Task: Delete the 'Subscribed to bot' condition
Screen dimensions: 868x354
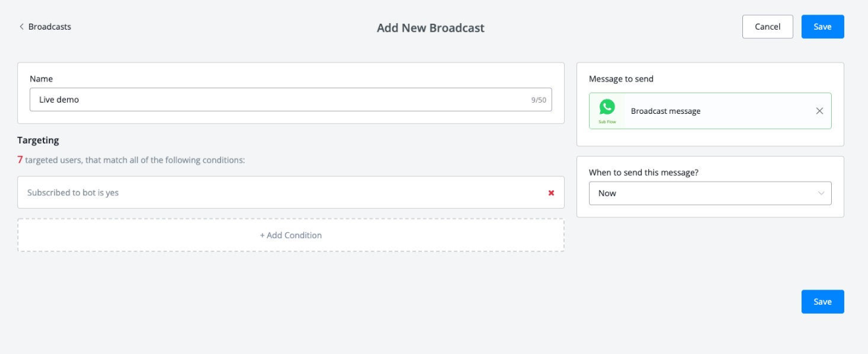Action: (x=551, y=193)
